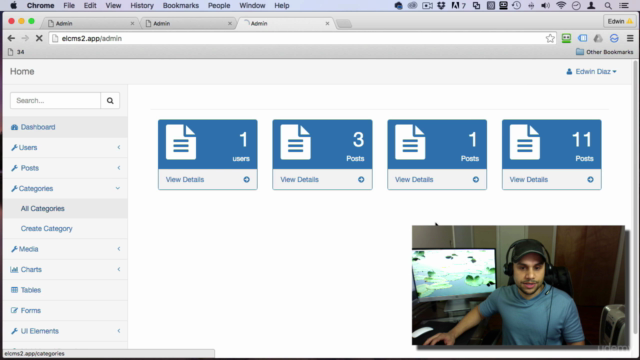Click the wrench icon beside UI Elements

point(14,331)
